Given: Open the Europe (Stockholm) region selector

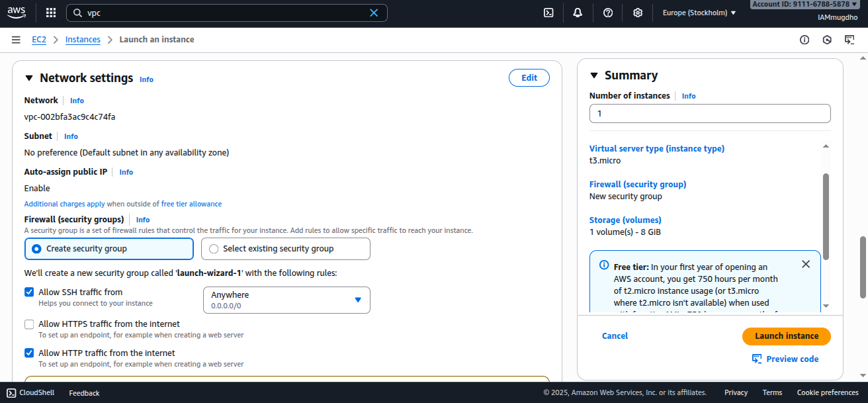Looking at the screenshot, I should point(698,12).
